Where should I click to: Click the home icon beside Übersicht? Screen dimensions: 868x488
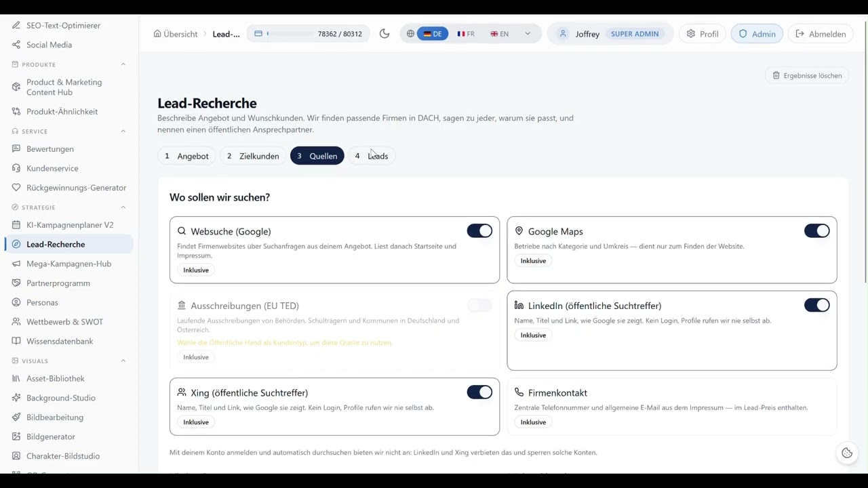157,34
